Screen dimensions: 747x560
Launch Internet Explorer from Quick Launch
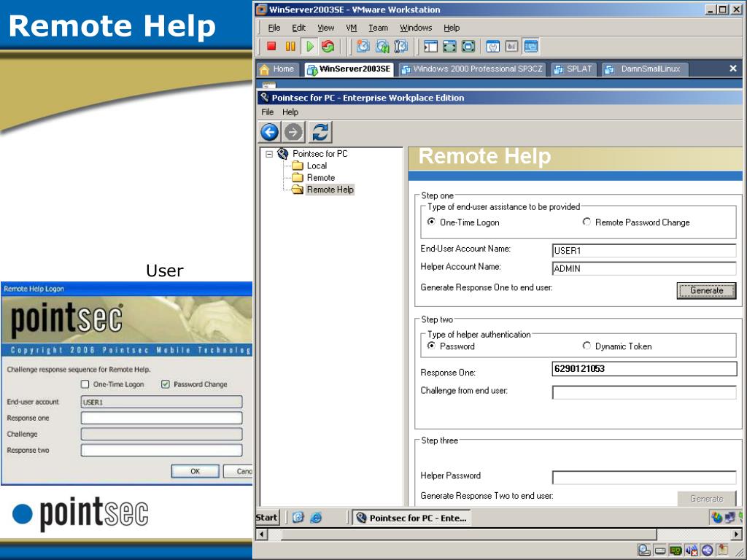[x=316, y=517]
